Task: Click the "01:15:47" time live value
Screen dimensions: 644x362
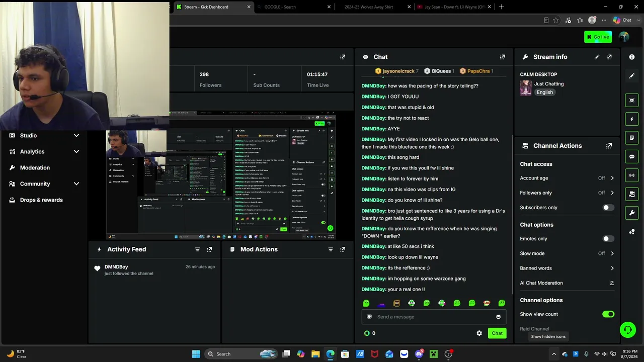Action: [317, 74]
